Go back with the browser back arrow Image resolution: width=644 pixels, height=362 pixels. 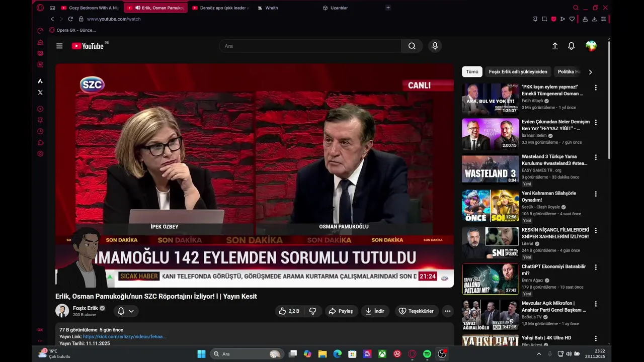coord(52,19)
